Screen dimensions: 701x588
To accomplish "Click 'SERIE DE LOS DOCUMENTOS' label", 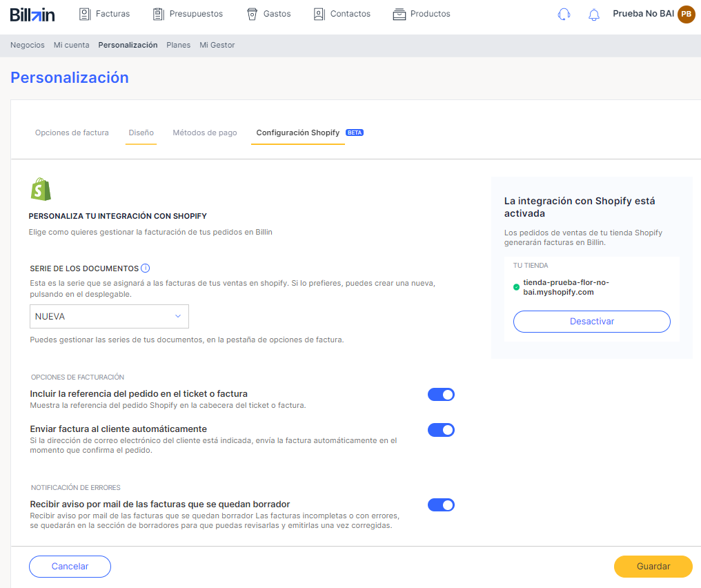I will (x=84, y=268).
